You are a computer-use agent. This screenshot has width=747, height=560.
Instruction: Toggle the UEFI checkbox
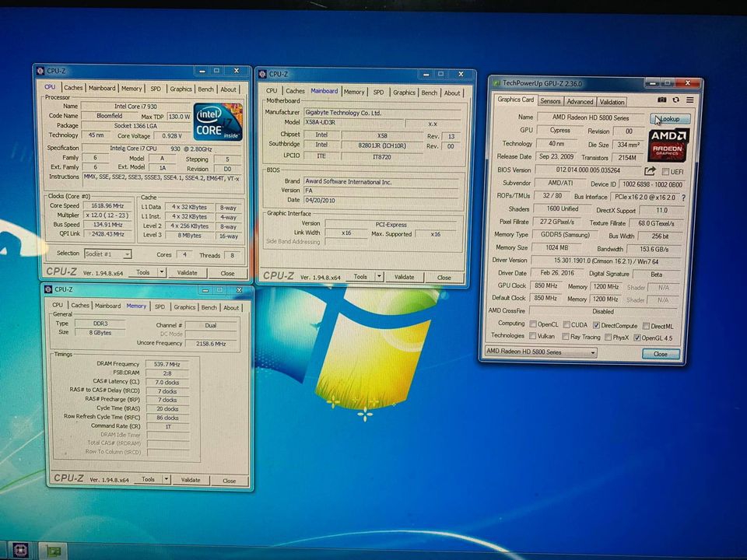[x=665, y=171]
